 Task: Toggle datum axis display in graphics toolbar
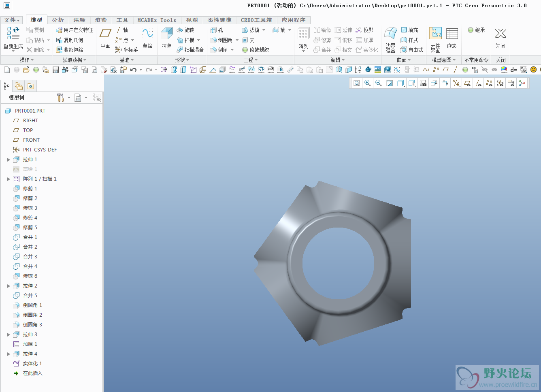pyautogui.click(x=478, y=83)
